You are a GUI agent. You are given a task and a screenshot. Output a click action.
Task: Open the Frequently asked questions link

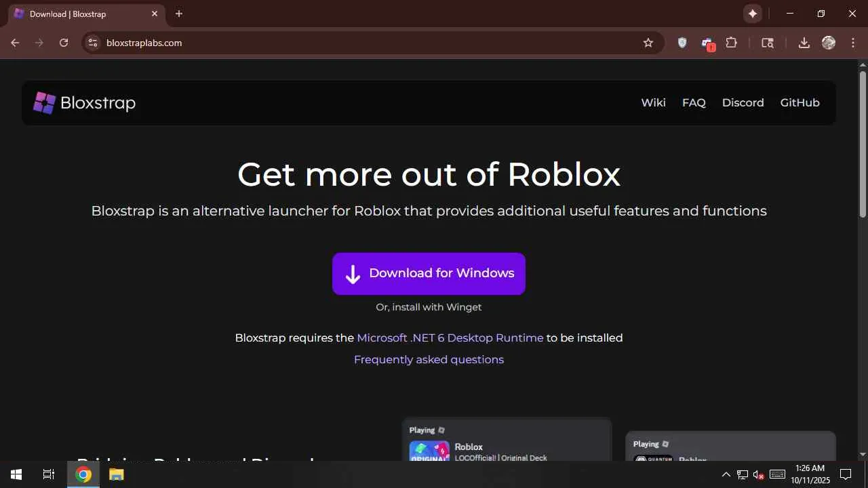click(x=429, y=359)
